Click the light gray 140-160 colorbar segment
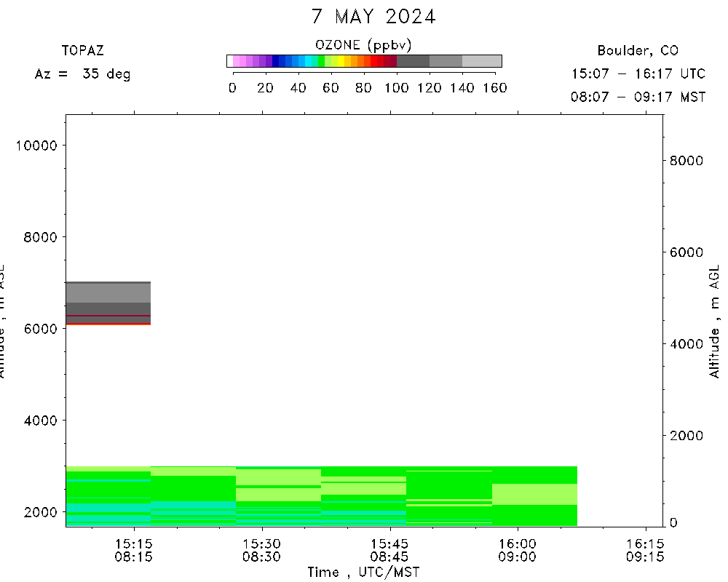728x582 pixels. click(x=482, y=61)
